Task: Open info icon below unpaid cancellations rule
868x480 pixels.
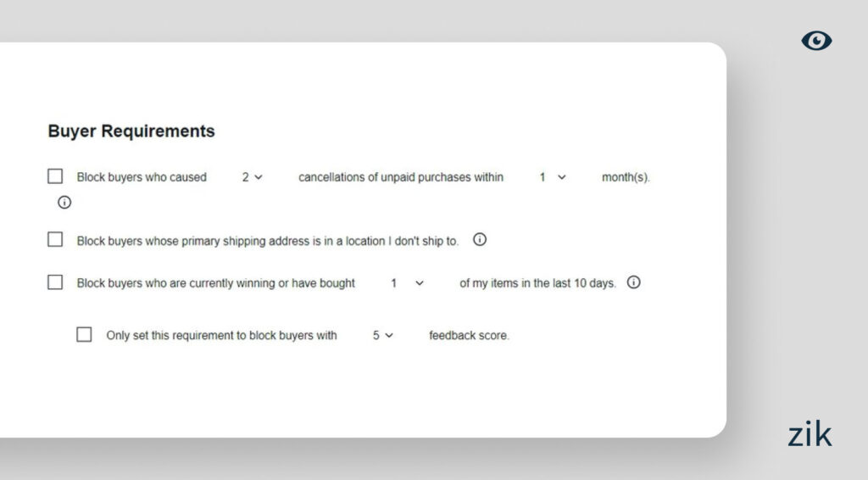Action: tap(64, 202)
